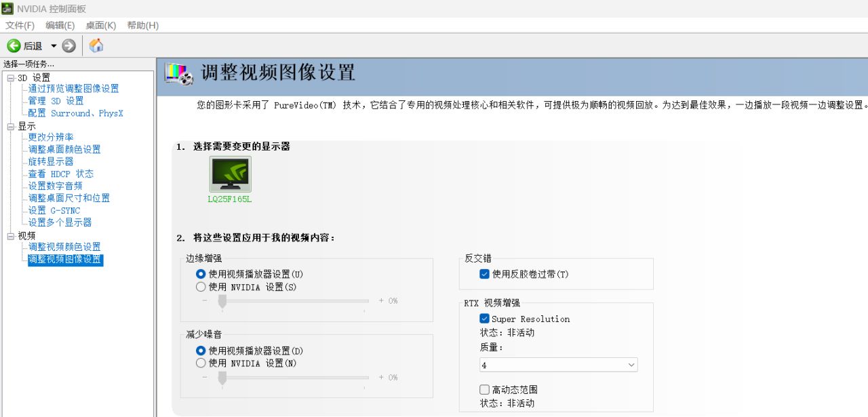
Task: Open the 帮助(H) menu
Action: click(142, 25)
